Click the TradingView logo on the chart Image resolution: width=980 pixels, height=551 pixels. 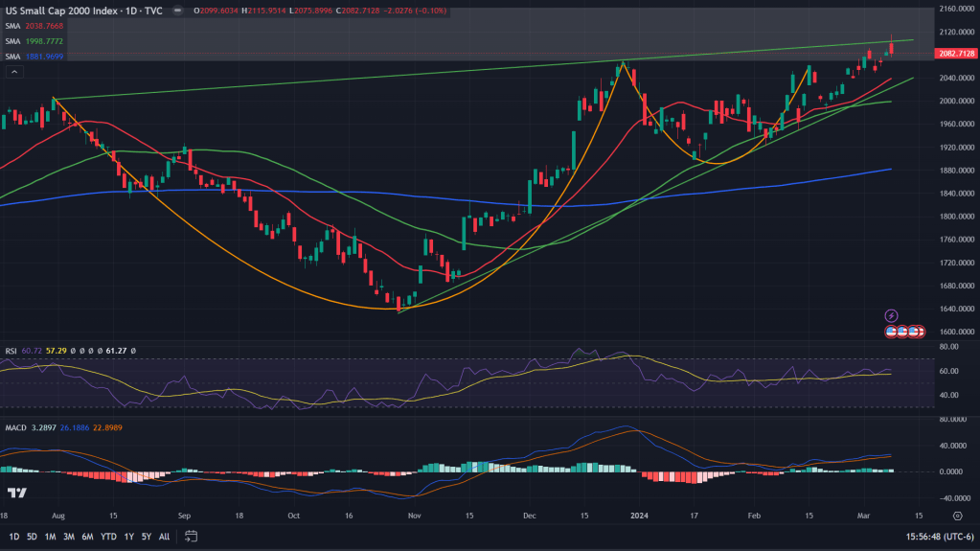click(x=16, y=493)
